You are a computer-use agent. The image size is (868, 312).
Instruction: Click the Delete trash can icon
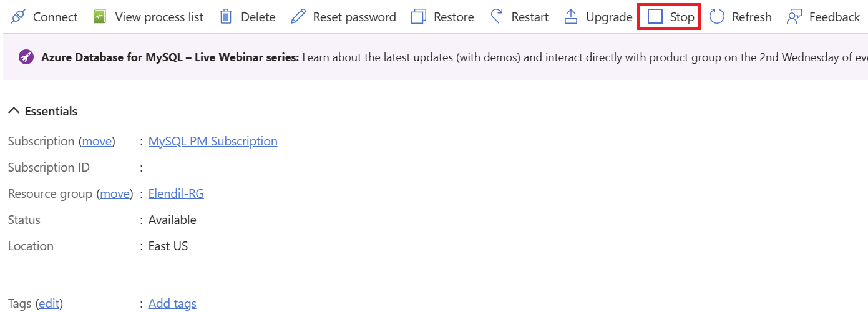tap(226, 17)
